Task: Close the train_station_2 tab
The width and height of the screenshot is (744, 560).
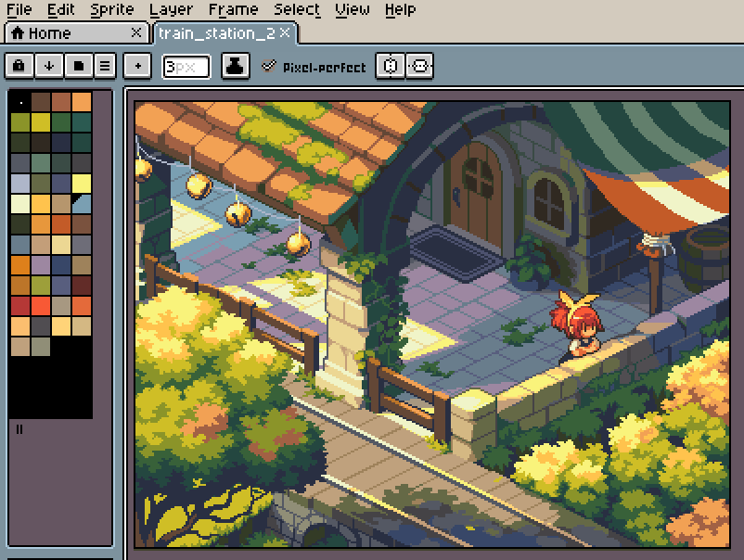Action: (285, 32)
